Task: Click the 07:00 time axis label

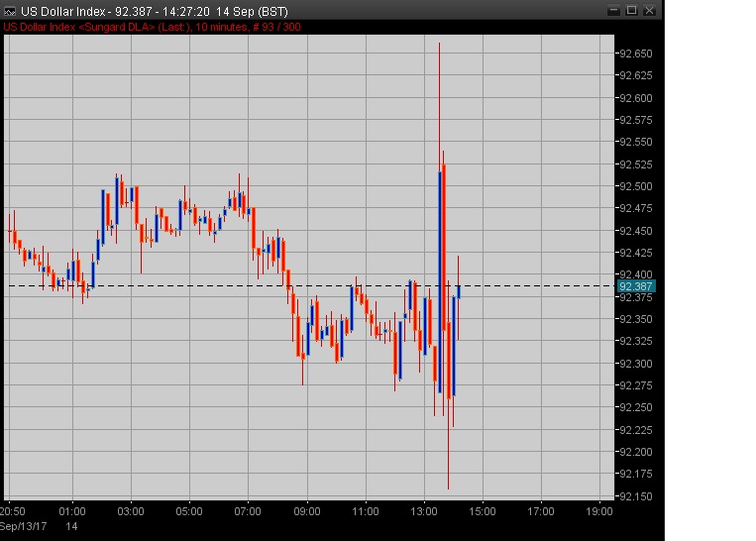Action: (x=248, y=511)
